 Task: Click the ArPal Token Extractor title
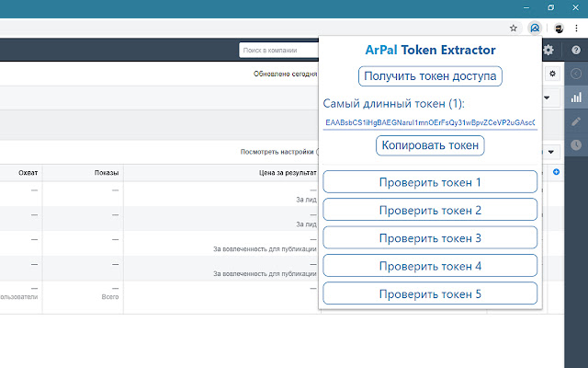430,50
